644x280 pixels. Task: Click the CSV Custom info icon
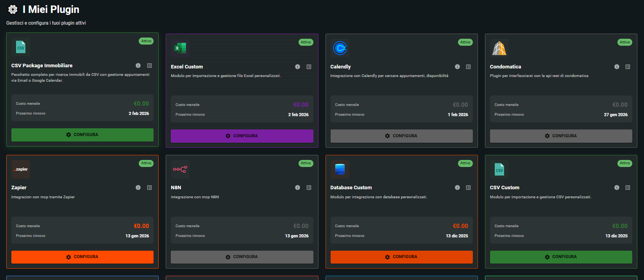[x=617, y=188]
